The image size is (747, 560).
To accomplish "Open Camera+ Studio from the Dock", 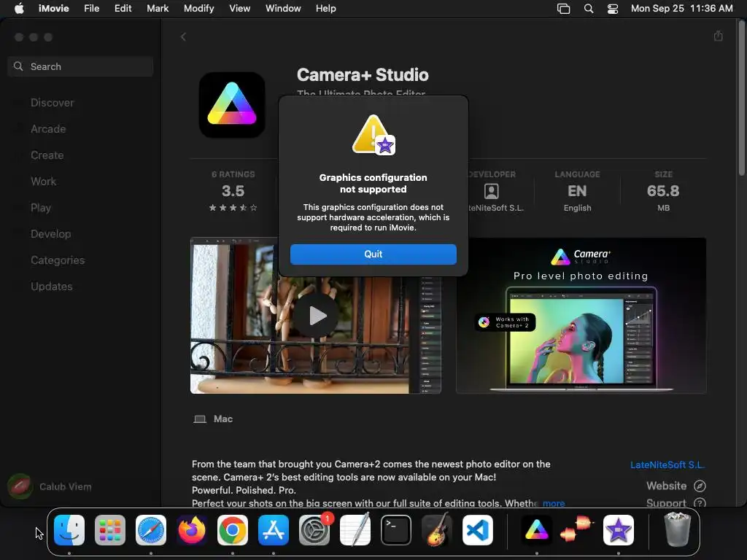I will [x=536, y=530].
